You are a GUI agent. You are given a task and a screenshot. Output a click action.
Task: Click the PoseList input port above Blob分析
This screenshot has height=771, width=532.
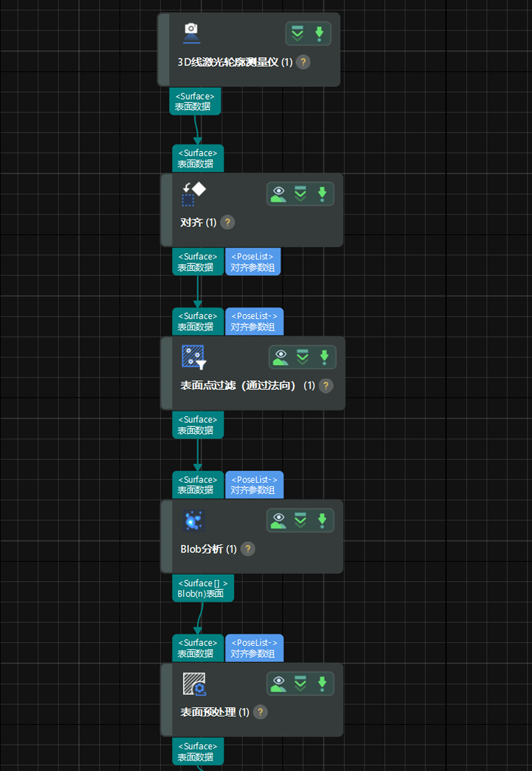(254, 485)
